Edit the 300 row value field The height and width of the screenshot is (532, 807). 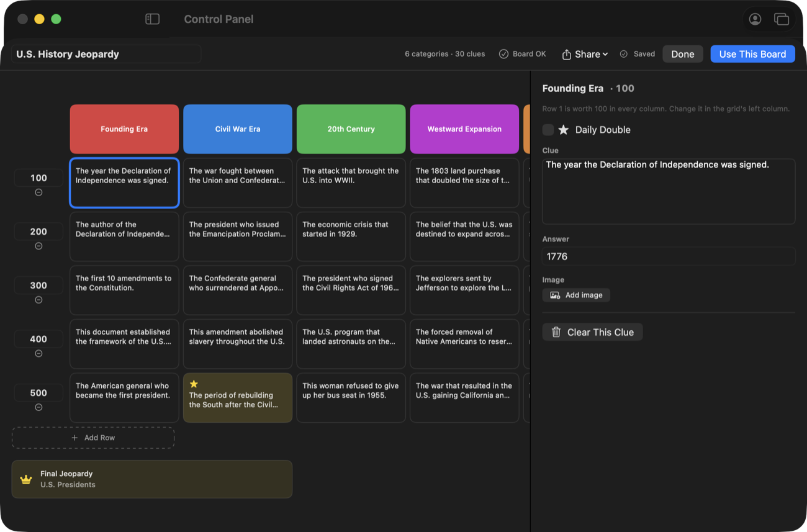click(38, 286)
